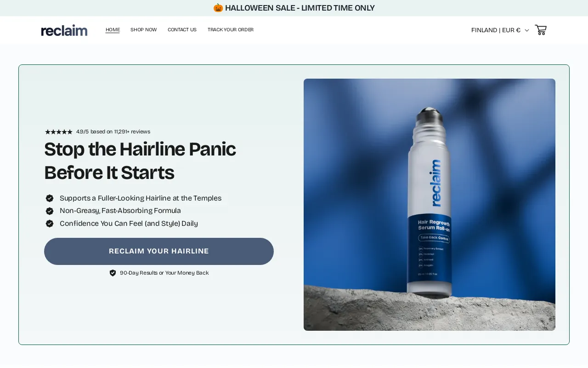Click the serum roll-on product image

click(430, 205)
